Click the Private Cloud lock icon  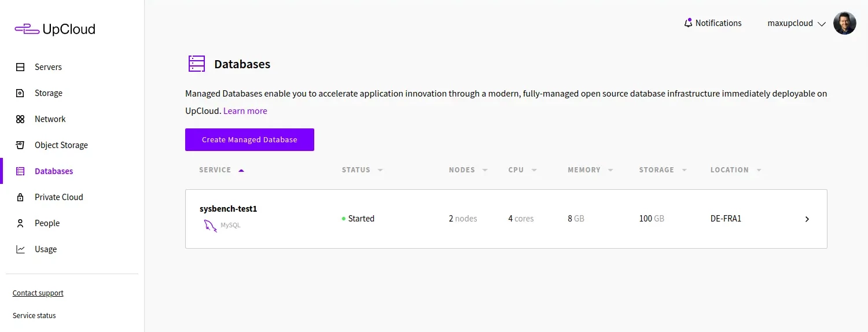20,197
